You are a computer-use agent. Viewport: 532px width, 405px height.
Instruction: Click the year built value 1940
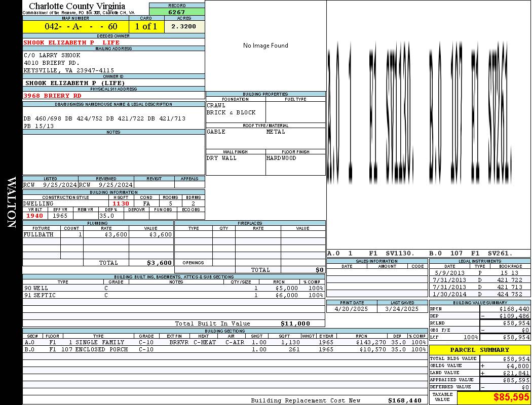[35, 216]
